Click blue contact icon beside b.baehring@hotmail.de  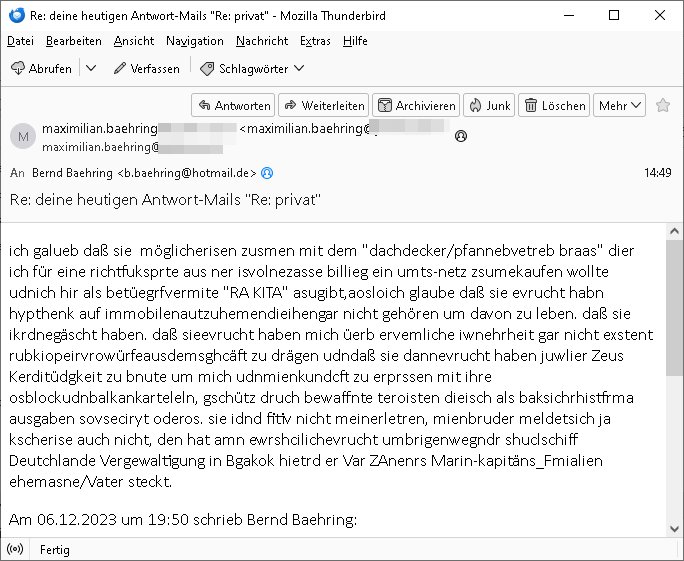click(x=267, y=173)
